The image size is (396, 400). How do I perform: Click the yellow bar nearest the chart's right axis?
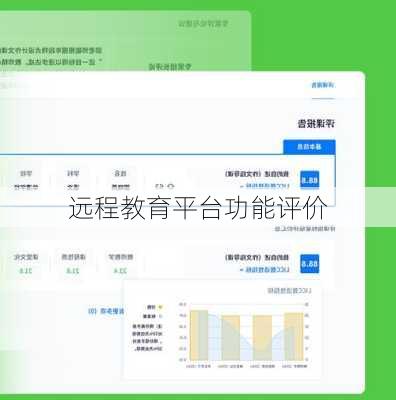click(294, 337)
